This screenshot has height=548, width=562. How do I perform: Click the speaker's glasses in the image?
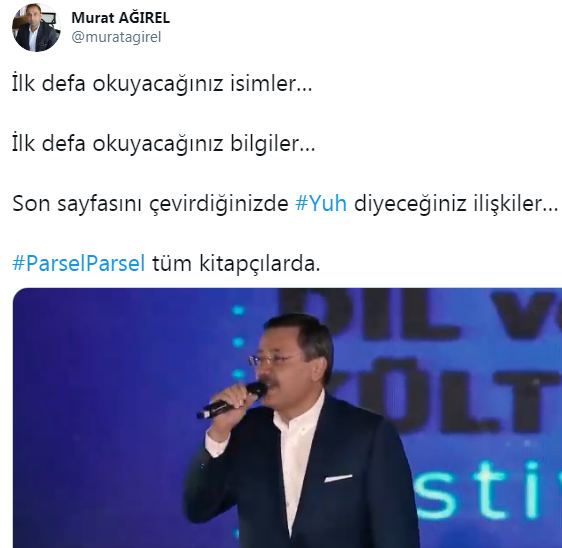tap(273, 358)
